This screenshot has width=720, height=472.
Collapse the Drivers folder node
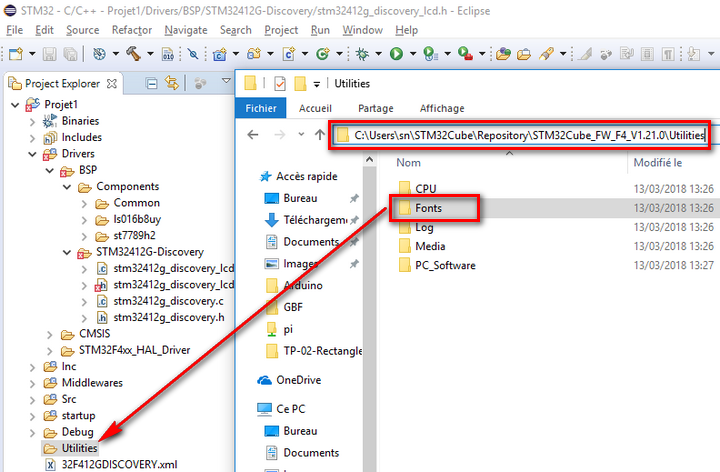click(x=32, y=154)
